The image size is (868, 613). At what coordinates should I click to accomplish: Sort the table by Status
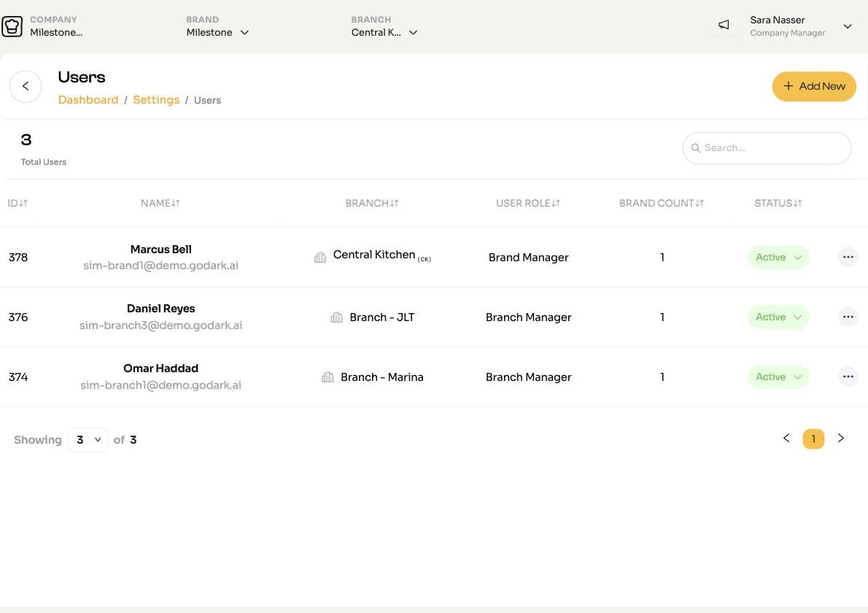coord(778,203)
